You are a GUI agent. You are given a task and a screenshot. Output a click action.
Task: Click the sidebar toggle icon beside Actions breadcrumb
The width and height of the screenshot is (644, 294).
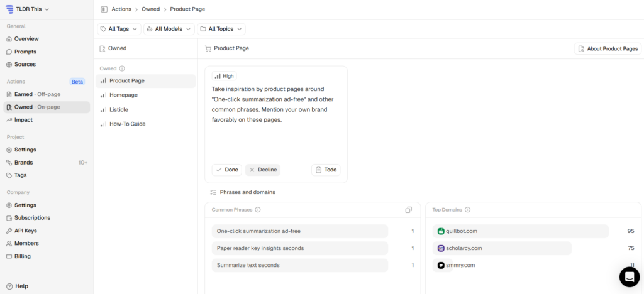(104, 9)
